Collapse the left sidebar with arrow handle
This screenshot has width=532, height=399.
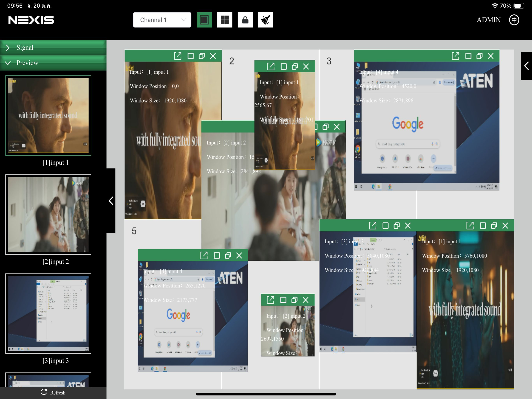[111, 200]
